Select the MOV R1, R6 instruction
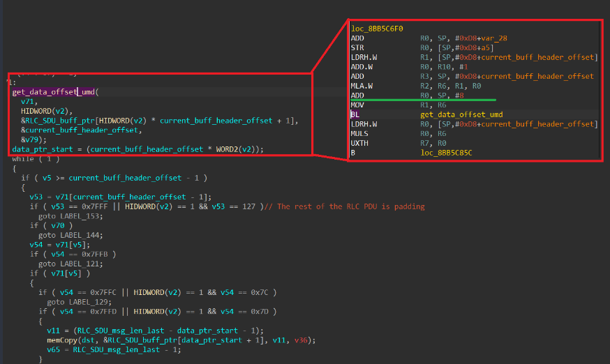Viewport: 610px width, 364px height. (391, 105)
